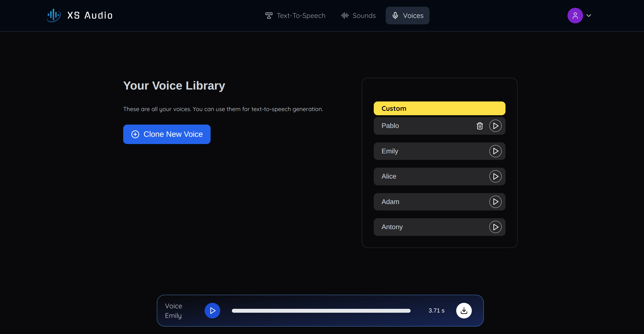Preview the Alice voice
This screenshot has height=334, width=644.
click(495, 176)
